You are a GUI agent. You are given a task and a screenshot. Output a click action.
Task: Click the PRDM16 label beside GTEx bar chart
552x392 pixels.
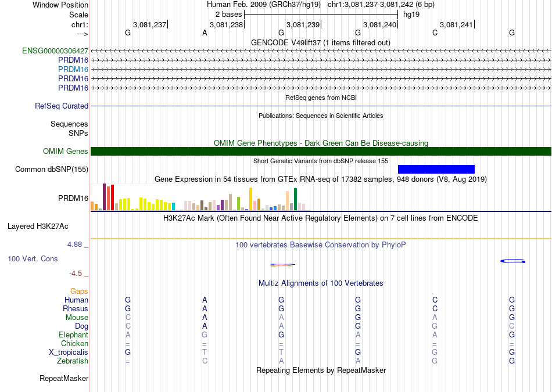(73, 199)
